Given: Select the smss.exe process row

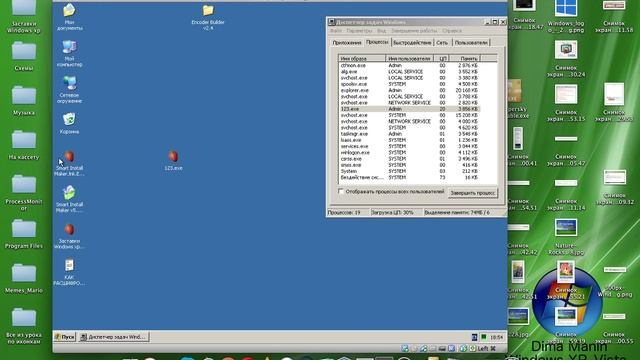Looking at the screenshot, I should [x=409, y=165].
